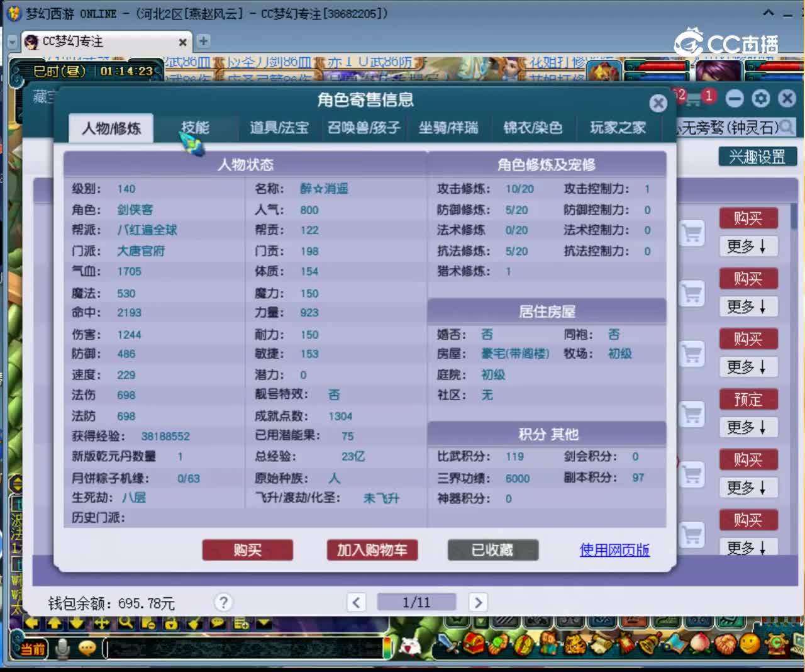Open the 玩家之家 tab
Screen dimensions: 805x672
point(618,128)
